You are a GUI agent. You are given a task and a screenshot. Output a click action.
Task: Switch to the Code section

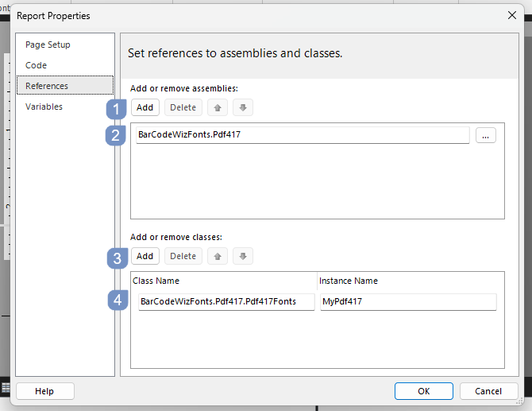point(36,65)
